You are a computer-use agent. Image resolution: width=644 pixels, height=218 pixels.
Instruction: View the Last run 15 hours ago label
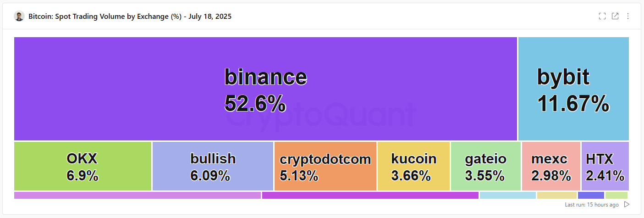pyautogui.click(x=592, y=205)
